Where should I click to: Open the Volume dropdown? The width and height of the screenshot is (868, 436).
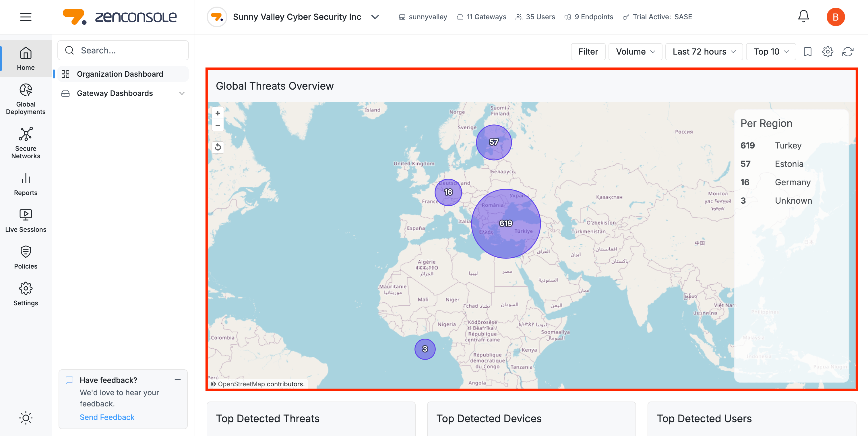coord(635,52)
